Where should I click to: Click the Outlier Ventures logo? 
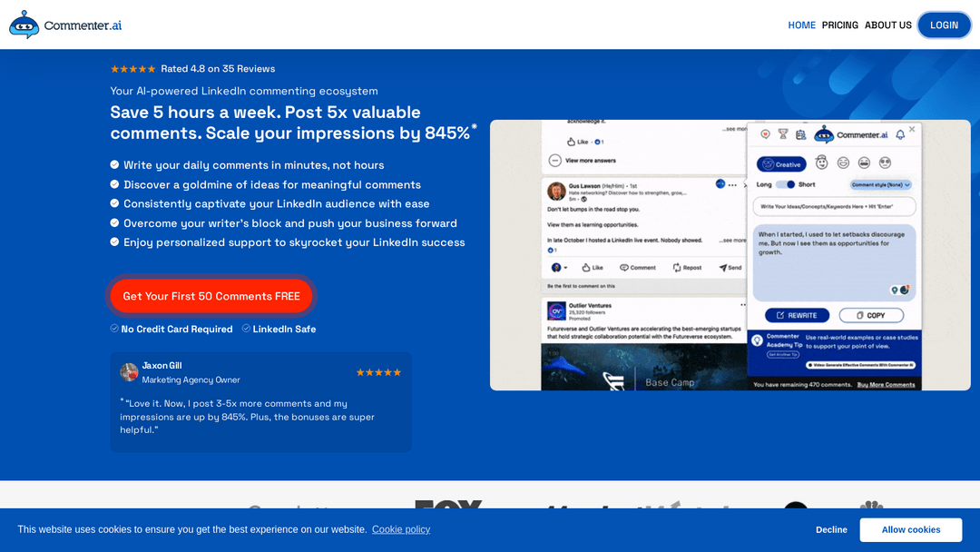(556, 310)
